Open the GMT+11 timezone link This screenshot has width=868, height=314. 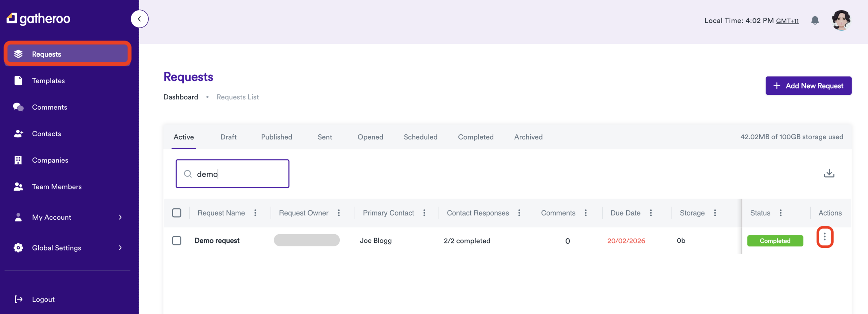tap(787, 20)
